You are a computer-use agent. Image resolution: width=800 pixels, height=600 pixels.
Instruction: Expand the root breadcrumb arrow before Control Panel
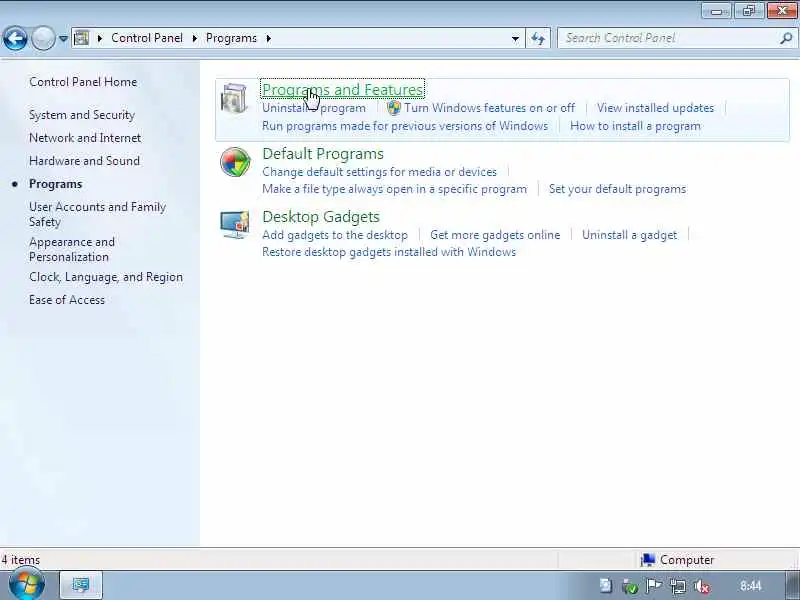[100, 38]
